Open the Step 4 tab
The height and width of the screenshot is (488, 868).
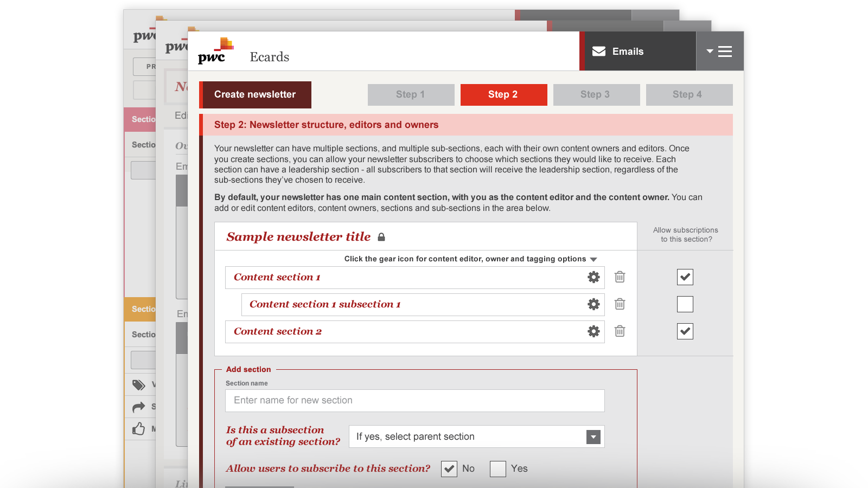click(690, 95)
